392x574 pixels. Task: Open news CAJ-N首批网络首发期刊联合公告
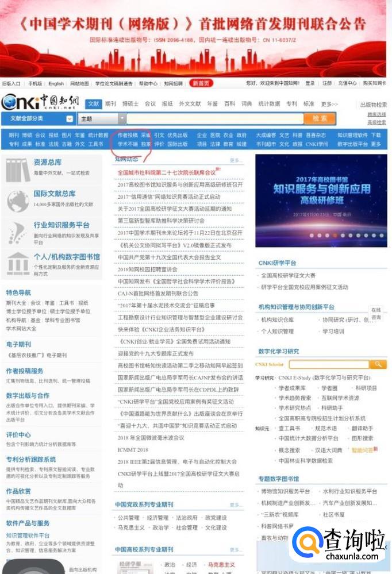(x=157, y=293)
